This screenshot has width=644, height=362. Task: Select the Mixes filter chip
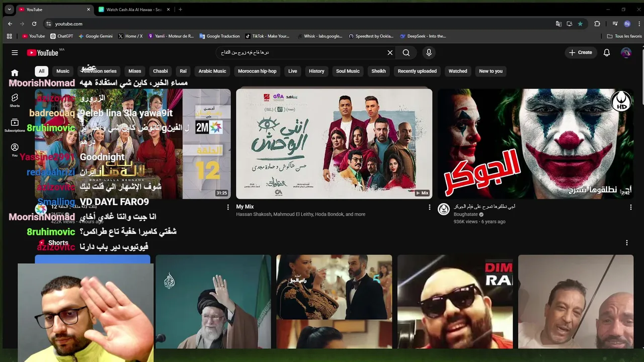[135, 71]
